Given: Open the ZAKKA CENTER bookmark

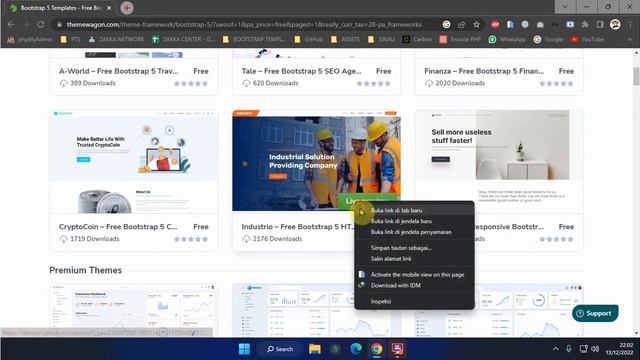Looking at the screenshot, I should [183, 40].
